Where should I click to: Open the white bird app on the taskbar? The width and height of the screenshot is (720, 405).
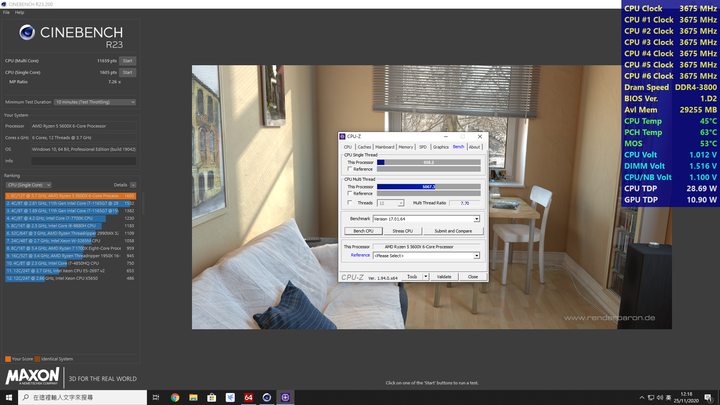[230, 397]
